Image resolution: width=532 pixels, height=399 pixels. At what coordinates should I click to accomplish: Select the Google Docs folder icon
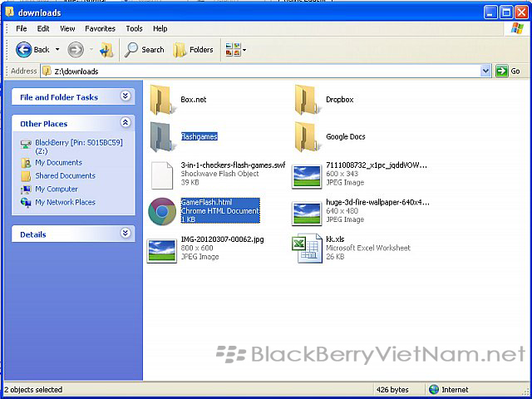[x=308, y=136]
